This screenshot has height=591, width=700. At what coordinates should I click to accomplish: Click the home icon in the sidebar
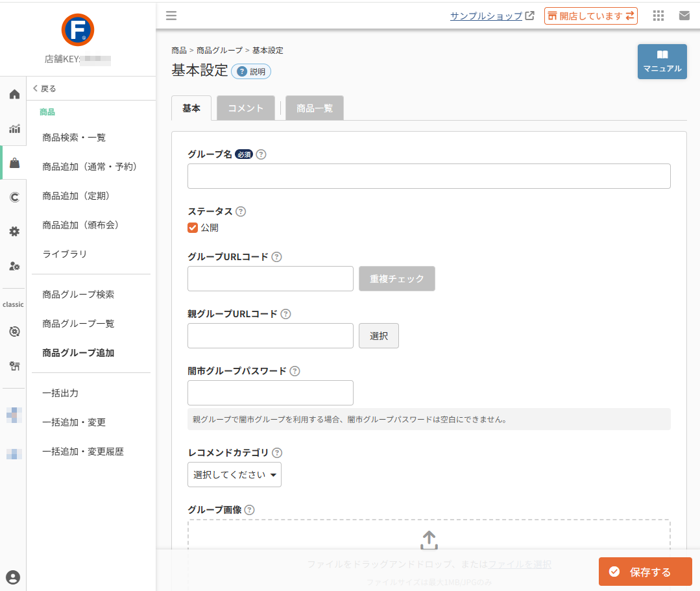(14, 94)
